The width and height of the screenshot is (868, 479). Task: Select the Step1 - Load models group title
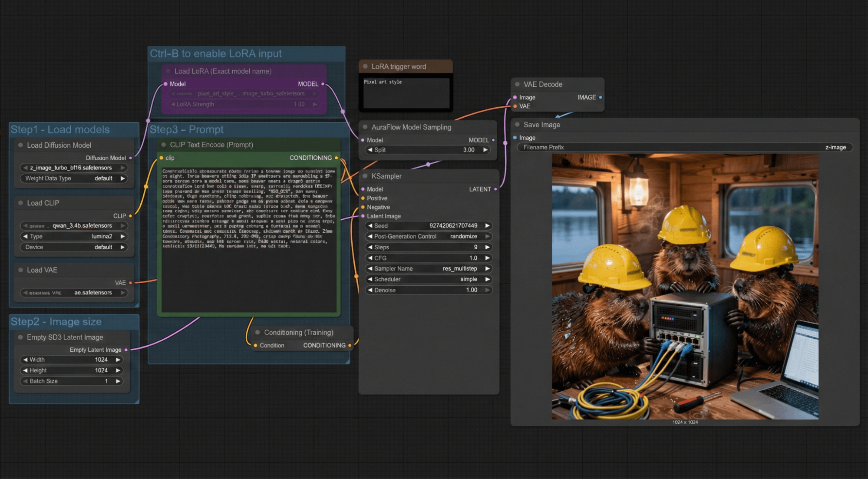point(60,129)
